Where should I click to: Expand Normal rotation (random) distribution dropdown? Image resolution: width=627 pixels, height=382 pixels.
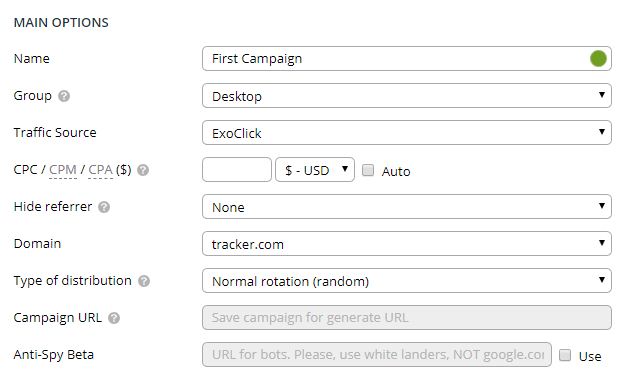click(407, 281)
